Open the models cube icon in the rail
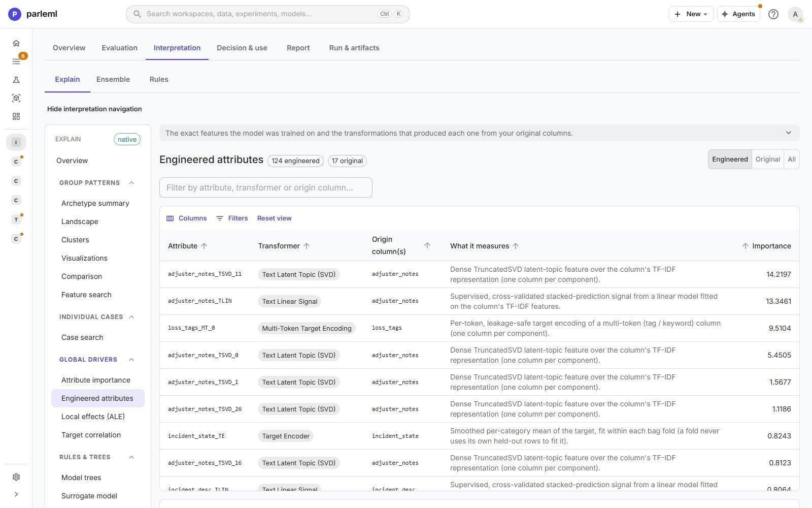Screen dimensions: 812x508 click(x=16, y=98)
